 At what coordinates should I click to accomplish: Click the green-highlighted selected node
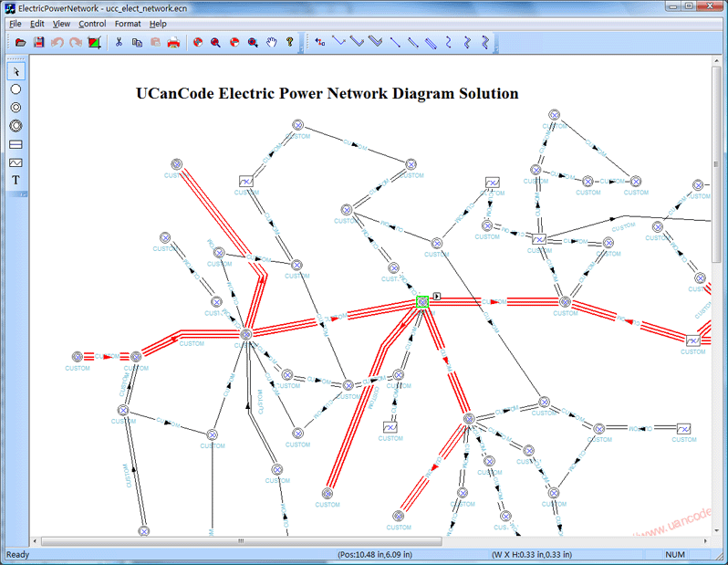coord(422,302)
